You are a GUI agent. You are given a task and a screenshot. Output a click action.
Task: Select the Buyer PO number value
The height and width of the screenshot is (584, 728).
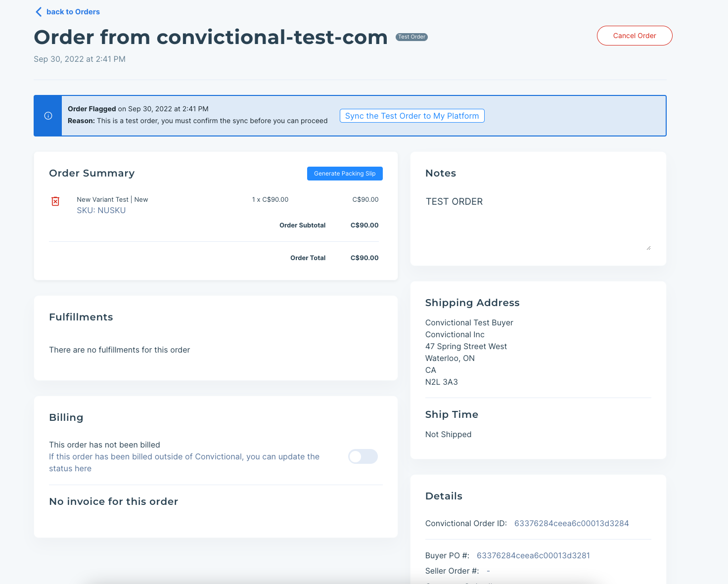533,555
